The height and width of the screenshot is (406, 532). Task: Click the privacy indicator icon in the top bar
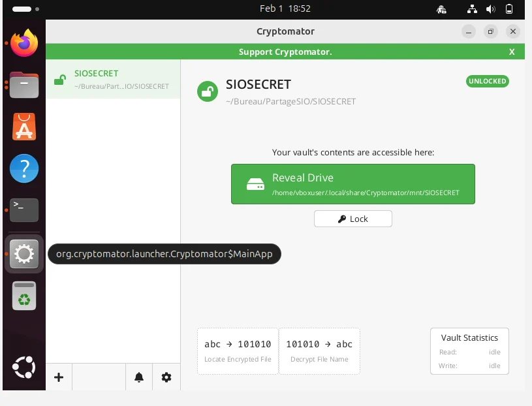point(441,9)
